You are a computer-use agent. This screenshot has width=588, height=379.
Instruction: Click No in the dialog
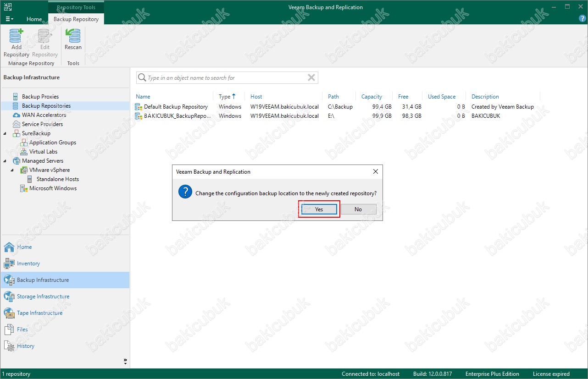click(358, 209)
